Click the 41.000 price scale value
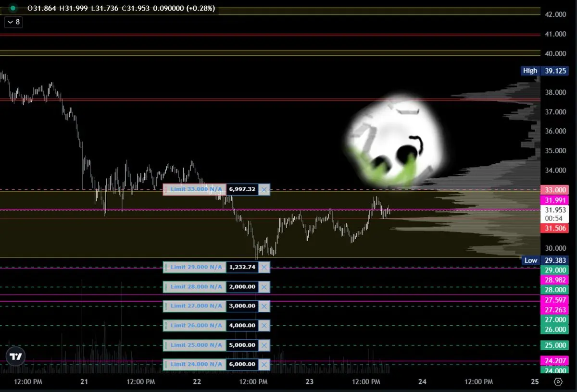The height and width of the screenshot is (392, 577). pos(555,34)
